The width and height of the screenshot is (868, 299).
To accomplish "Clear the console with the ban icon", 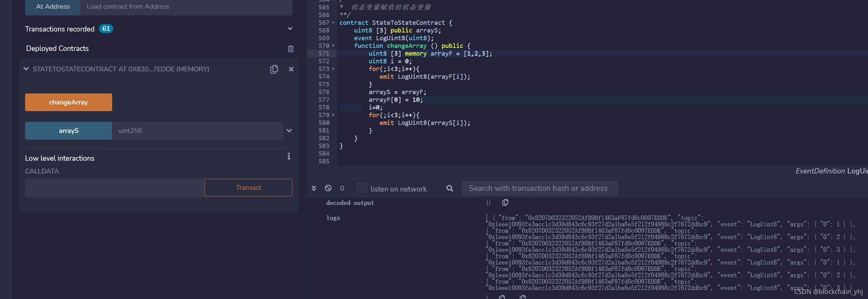I will click(x=328, y=188).
